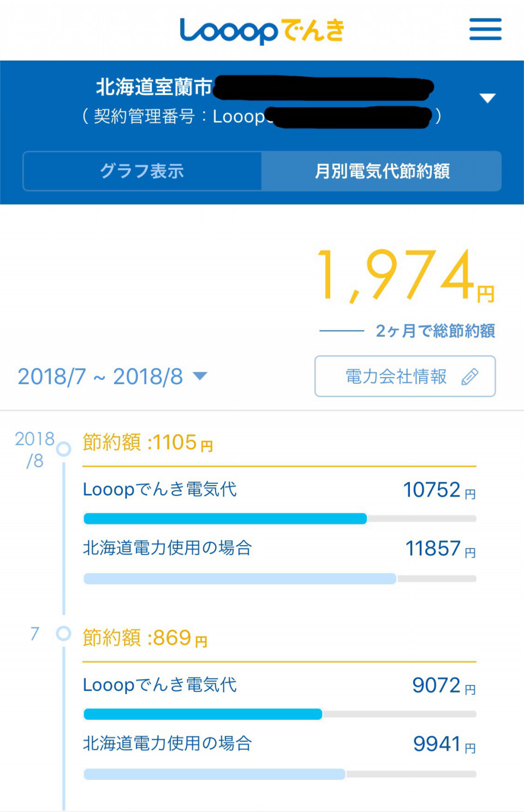The height and width of the screenshot is (812, 524).
Task: Expand the contract address dropdown arrow
Action: point(487,98)
